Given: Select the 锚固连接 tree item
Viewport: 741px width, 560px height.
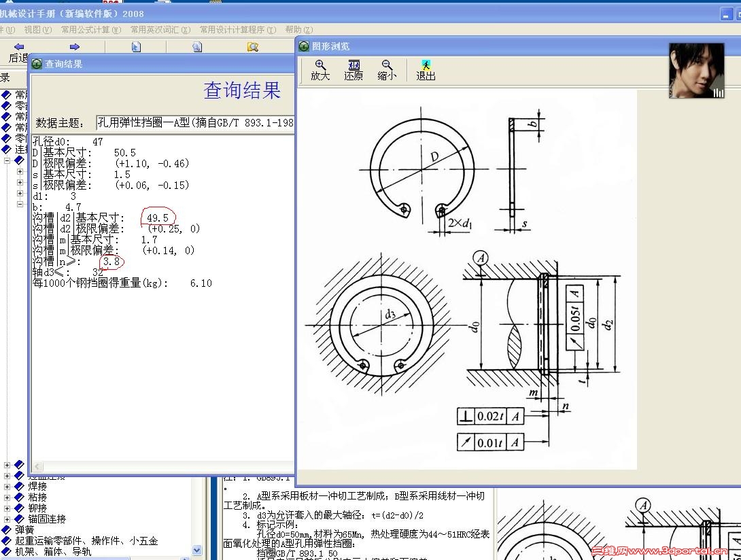Looking at the screenshot, I should [x=47, y=519].
